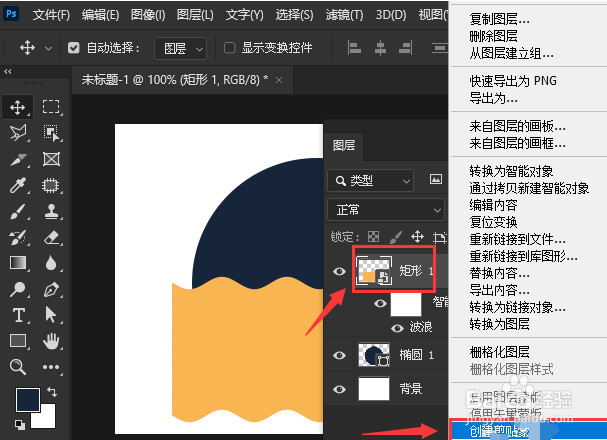The height and width of the screenshot is (440, 607).
Task: Open the 图层 auto-select dropdown
Action: pos(180,48)
